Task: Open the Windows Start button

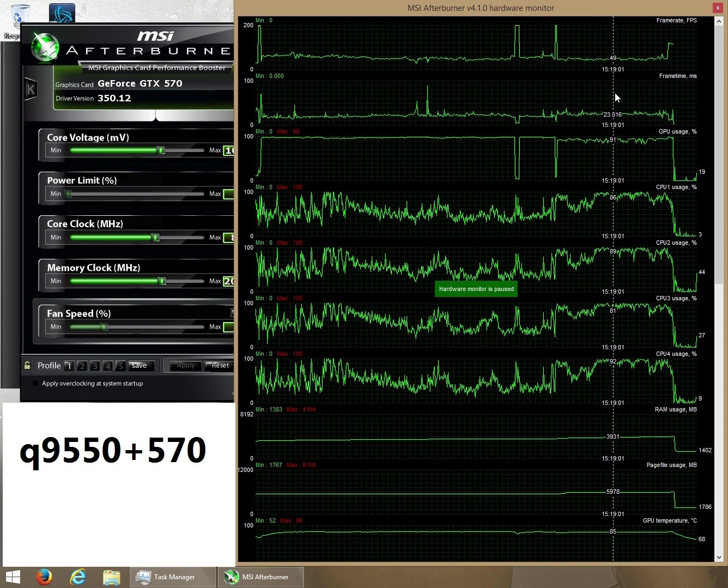Action: tap(12, 577)
